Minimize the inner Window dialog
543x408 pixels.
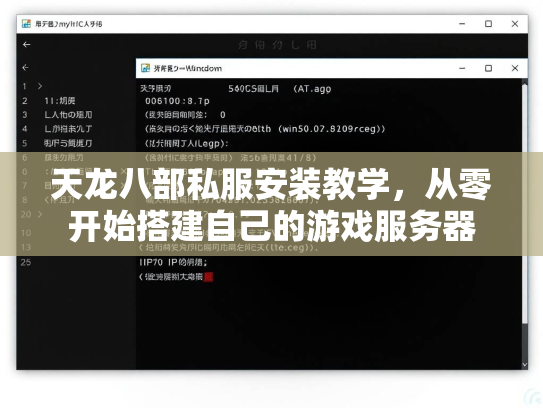tap(462, 68)
